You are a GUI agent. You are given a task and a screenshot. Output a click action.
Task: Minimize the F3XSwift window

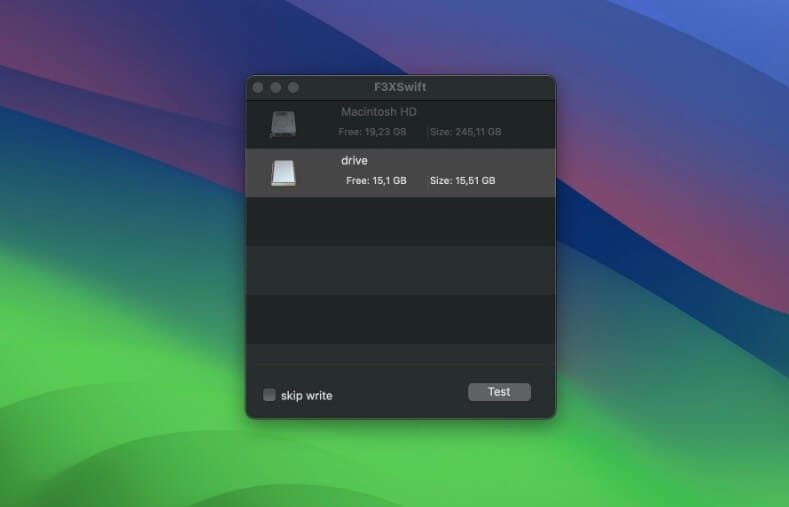pyautogui.click(x=276, y=88)
